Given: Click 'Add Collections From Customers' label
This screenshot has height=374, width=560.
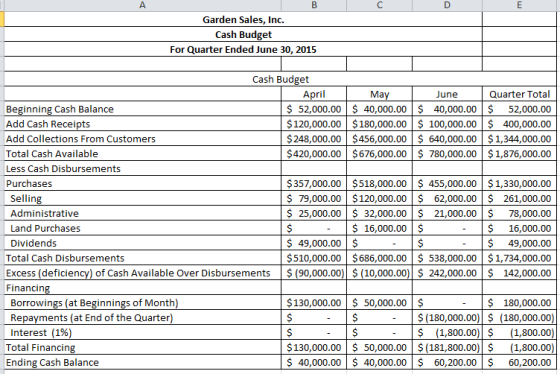Looking at the screenshot, I should click(x=81, y=139).
